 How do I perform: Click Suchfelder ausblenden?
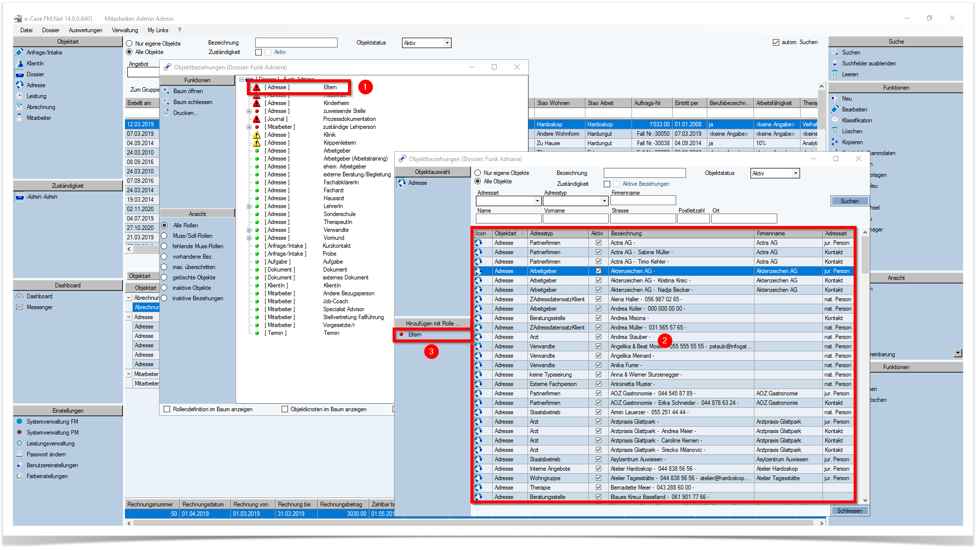tap(868, 63)
